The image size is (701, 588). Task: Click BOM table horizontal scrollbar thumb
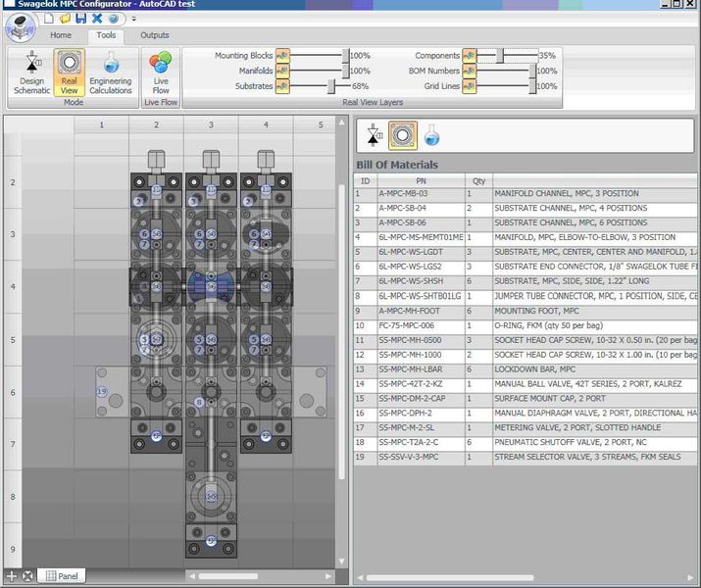pyautogui.click(x=450, y=578)
